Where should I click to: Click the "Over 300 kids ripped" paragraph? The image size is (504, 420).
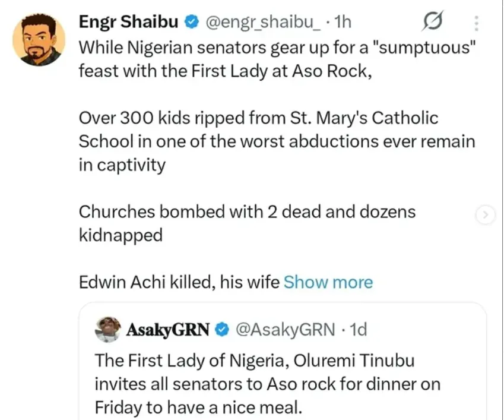tap(277, 141)
